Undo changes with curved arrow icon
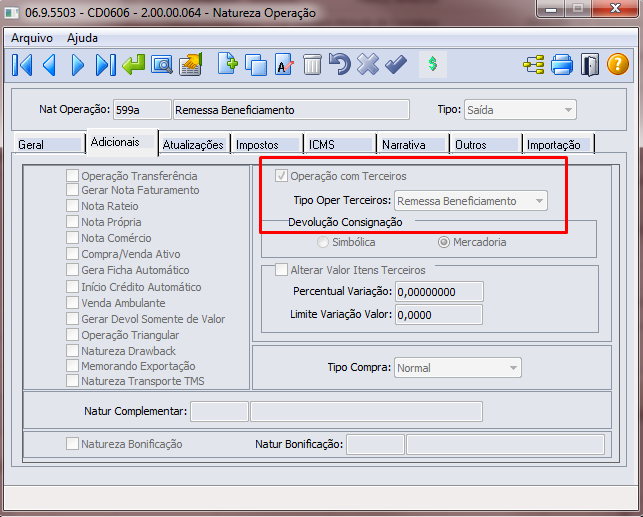This screenshot has height=517, width=643. pos(340,65)
